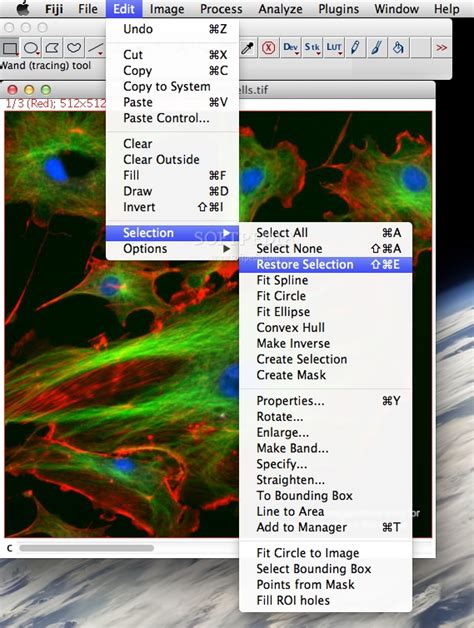The width and height of the screenshot is (474, 628).
Task: Choose Undo from the Edit menu
Action: click(x=173, y=29)
